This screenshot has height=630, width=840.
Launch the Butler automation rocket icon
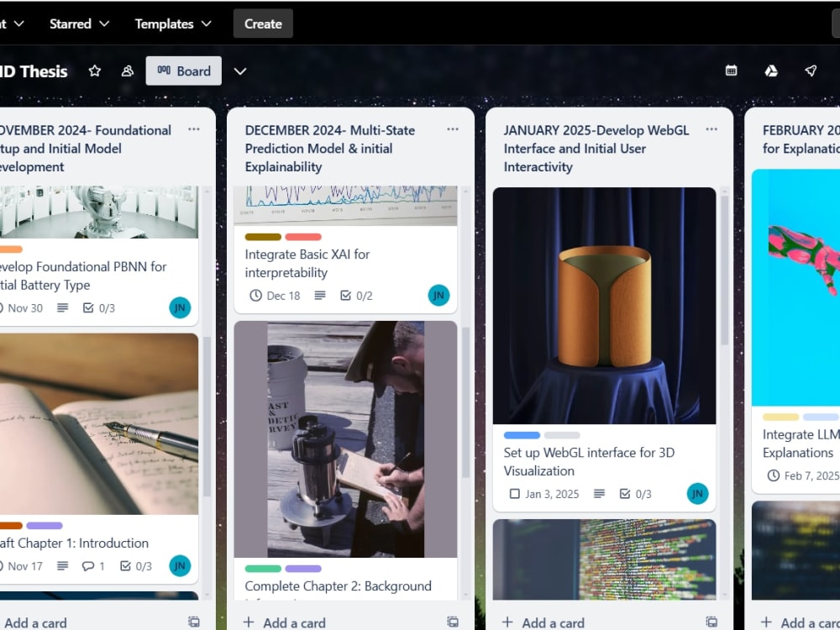click(x=811, y=71)
